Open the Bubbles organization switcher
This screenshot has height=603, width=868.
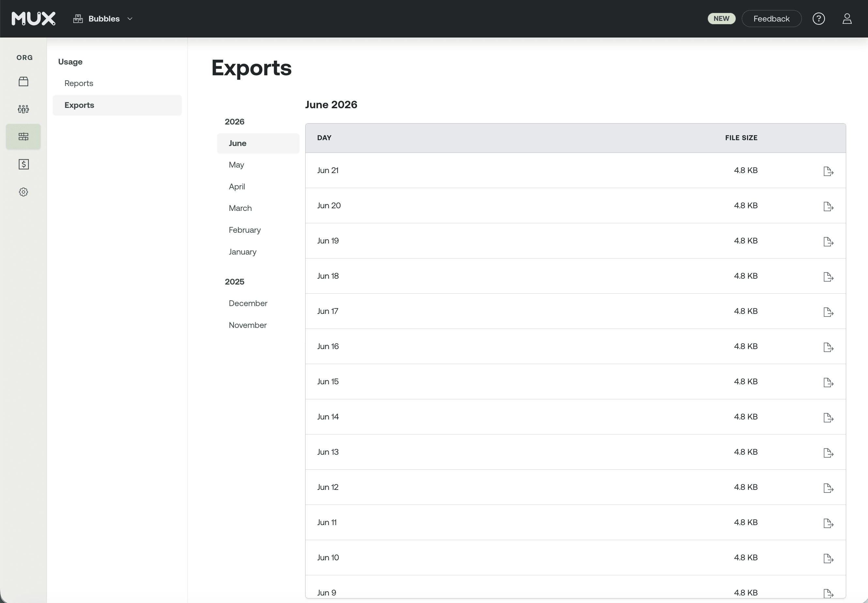pos(103,19)
